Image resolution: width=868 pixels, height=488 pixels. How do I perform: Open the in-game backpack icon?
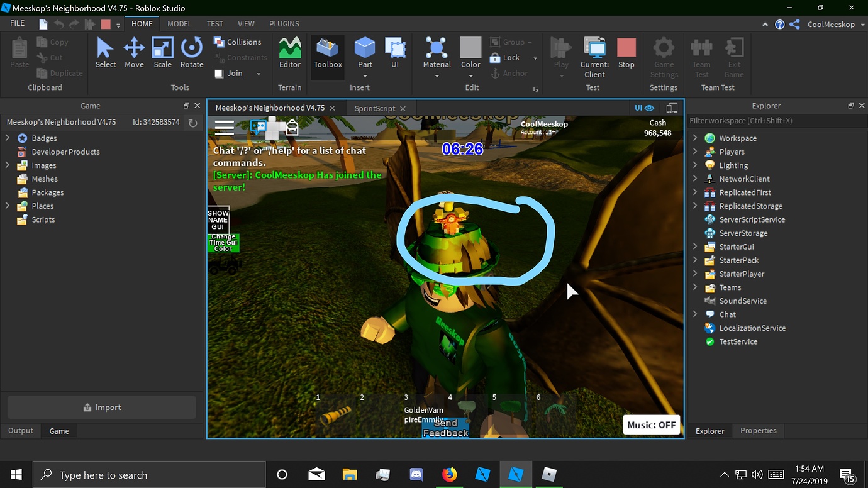tap(292, 128)
